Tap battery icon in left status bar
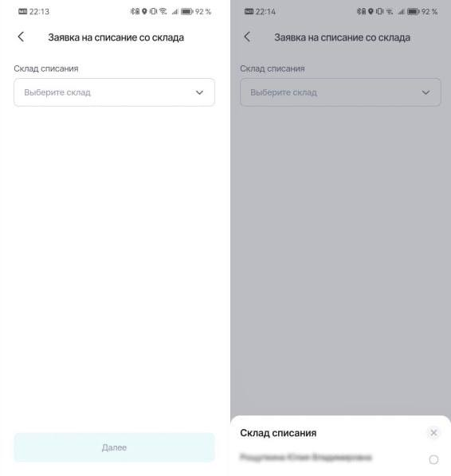Screen dimensions: 451x476 [x=187, y=11]
